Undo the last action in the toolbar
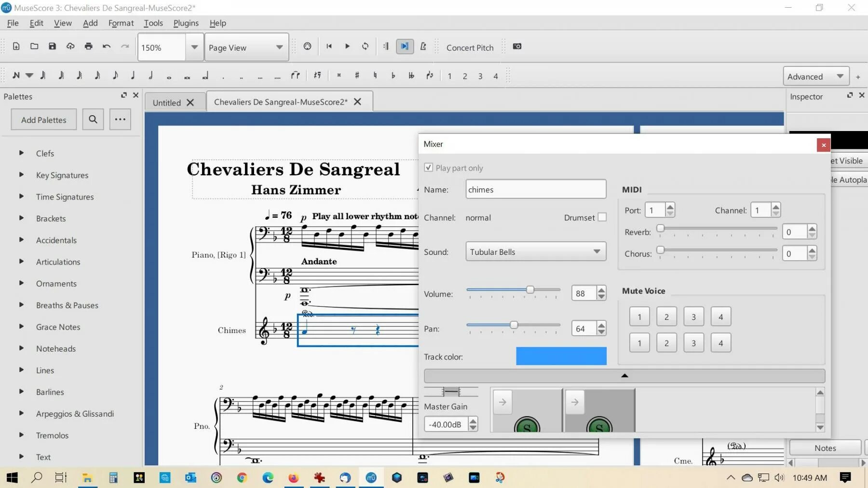The height and width of the screenshot is (488, 868). click(x=107, y=47)
